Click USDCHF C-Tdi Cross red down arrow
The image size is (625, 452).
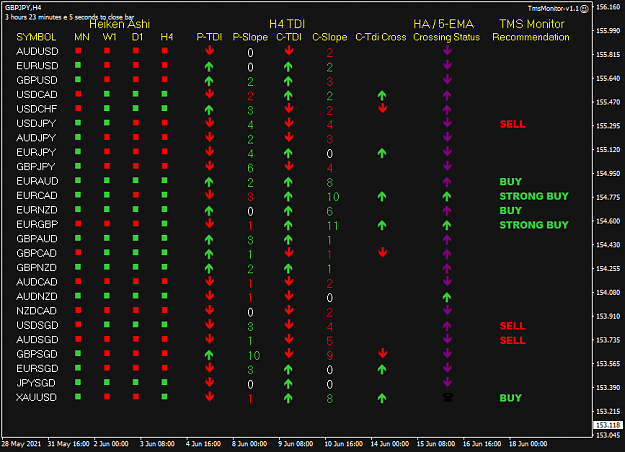click(382, 108)
